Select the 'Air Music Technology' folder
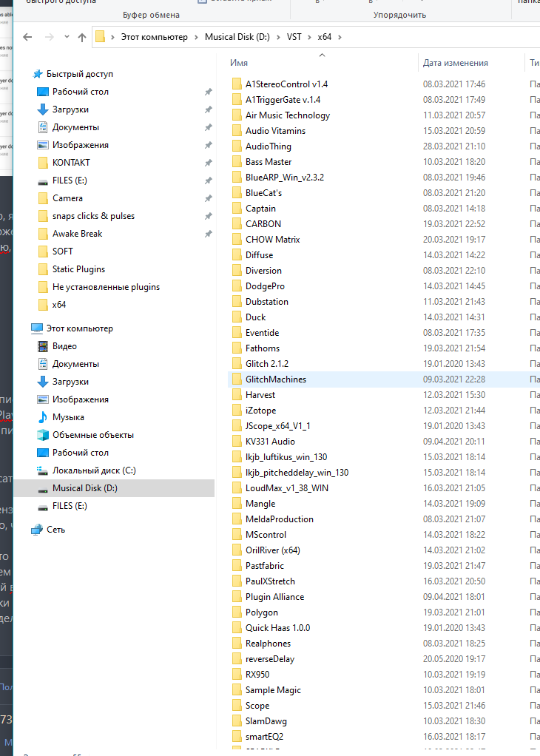Viewport: 540px width, 756px height. (x=288, y=115)
